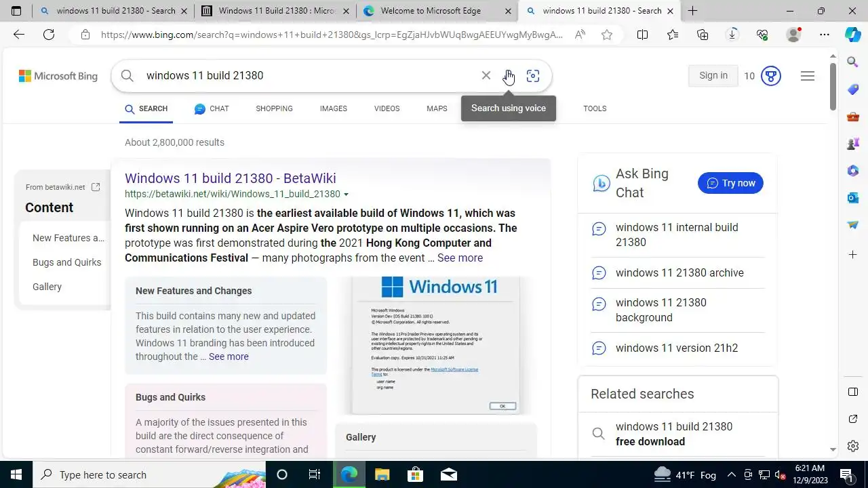The image size is (868, 488).
Task: Open the magnifier icon in Bing search box
Action: (x=127, y=75)
